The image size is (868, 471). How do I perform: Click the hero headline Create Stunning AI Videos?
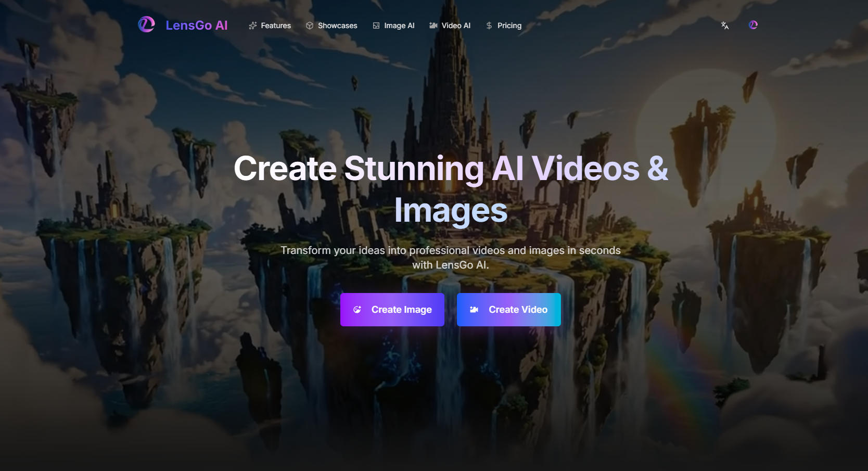click(451, 168)
